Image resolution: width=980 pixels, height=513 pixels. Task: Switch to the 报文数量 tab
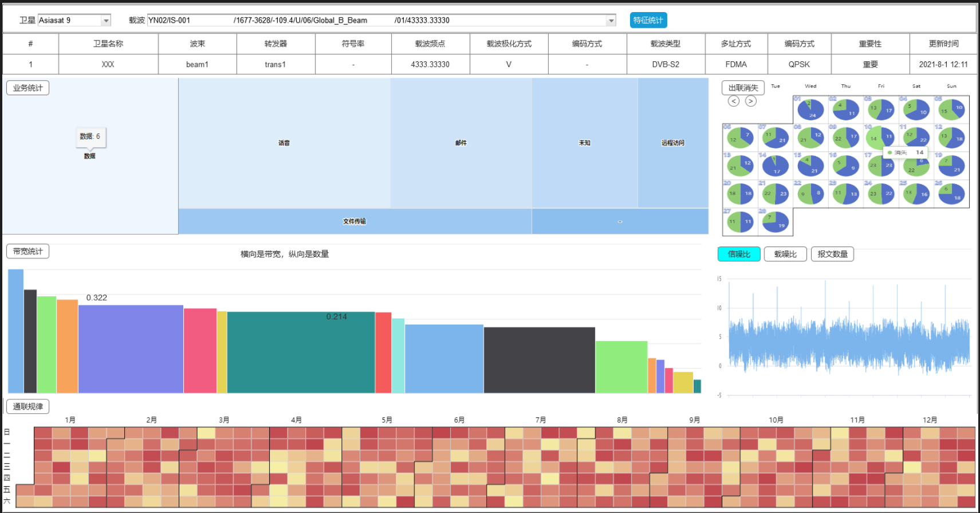click(x=832, y=254)
